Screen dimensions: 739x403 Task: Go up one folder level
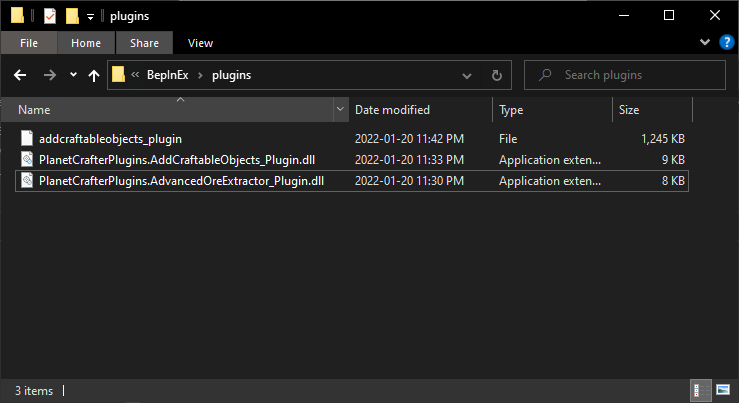(x=94, y=75)
